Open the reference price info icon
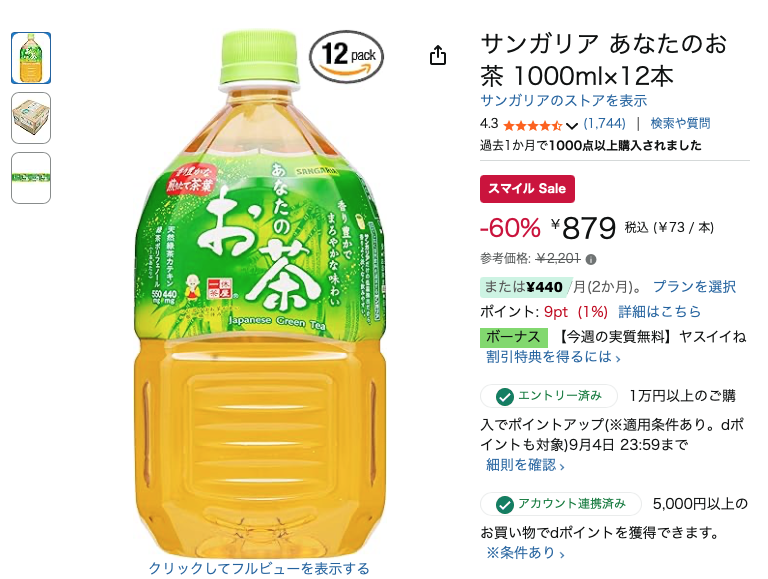 (x=591, y=260)
